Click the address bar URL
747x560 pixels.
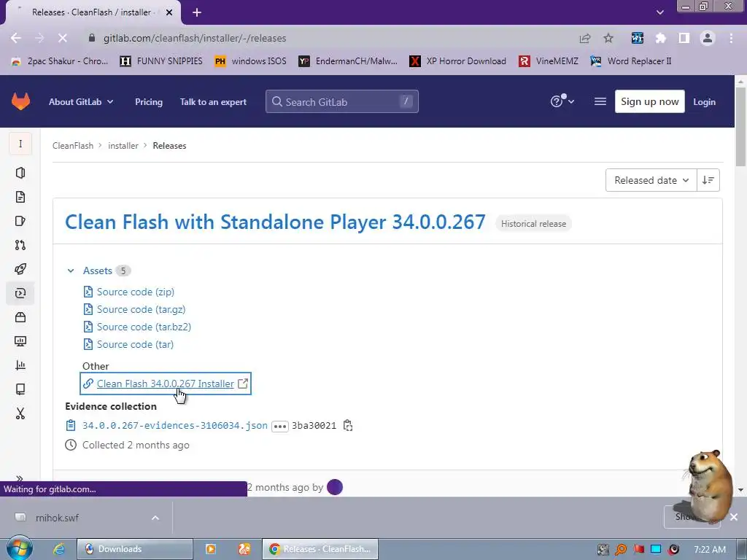[195, 38]
